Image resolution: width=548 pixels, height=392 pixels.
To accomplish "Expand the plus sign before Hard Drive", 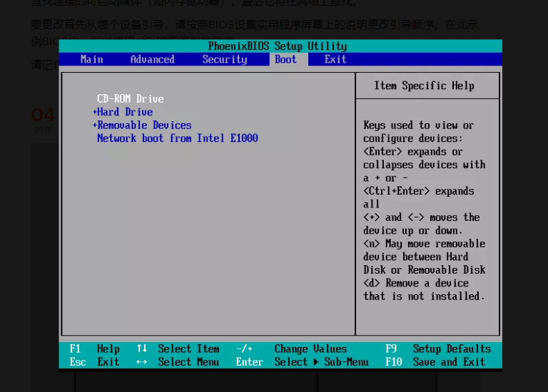I will (94, 112).
